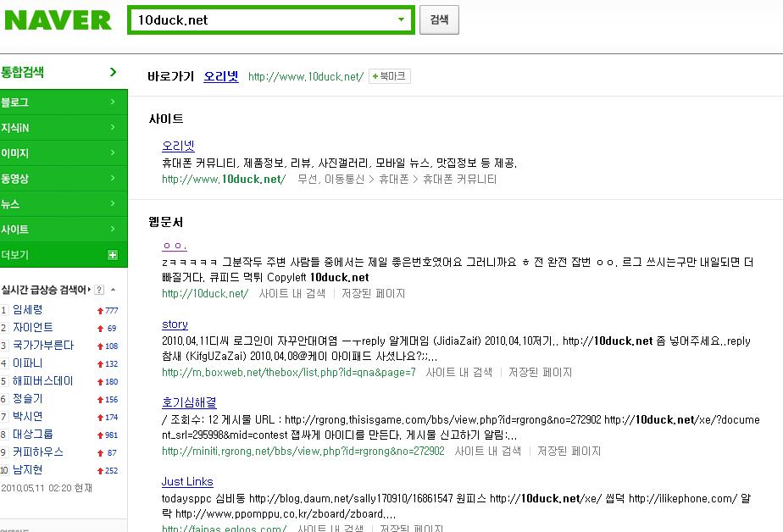
Task: Open the 휴대폰 커뮤니티 breadcrumb link
Action: click(459, 179)
